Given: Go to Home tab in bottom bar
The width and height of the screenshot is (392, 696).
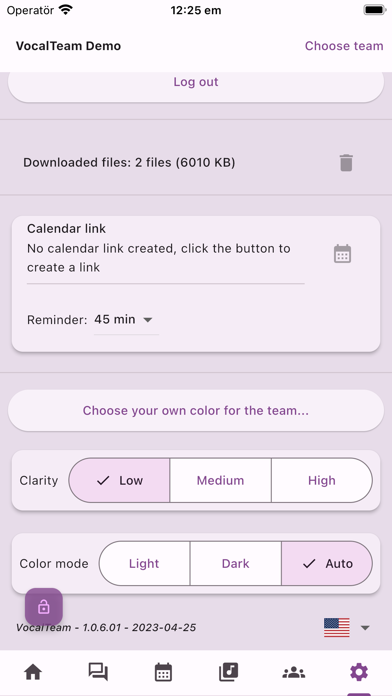Looking at the screenshot, I should click(33, 672).
